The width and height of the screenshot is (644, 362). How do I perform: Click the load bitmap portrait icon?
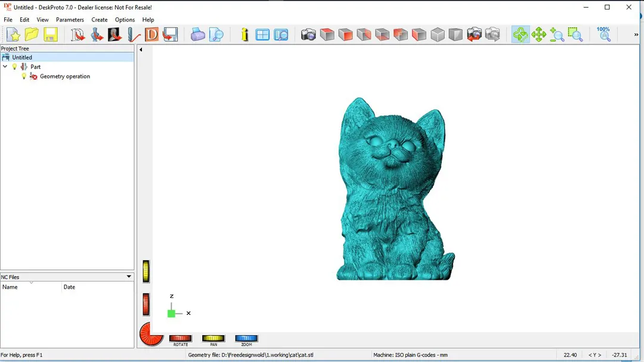point(115,35)
